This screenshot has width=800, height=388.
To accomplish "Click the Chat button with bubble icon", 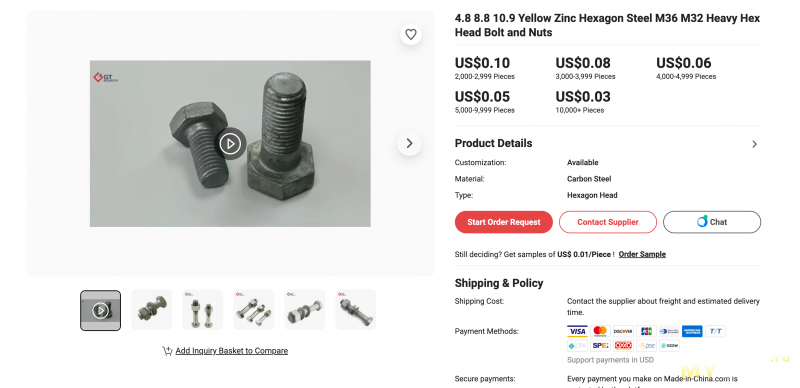I will (712, 222).
